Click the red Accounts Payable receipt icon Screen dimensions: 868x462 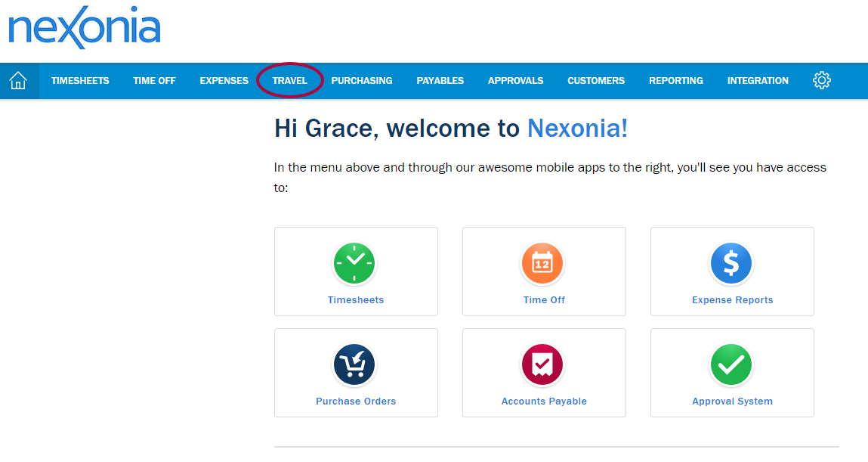(543, 364)
